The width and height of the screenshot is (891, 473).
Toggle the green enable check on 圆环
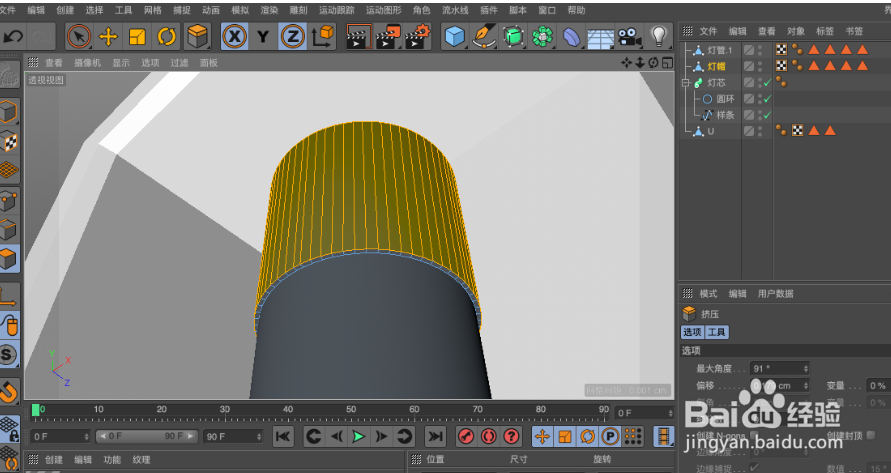click(x=767, y=99)
